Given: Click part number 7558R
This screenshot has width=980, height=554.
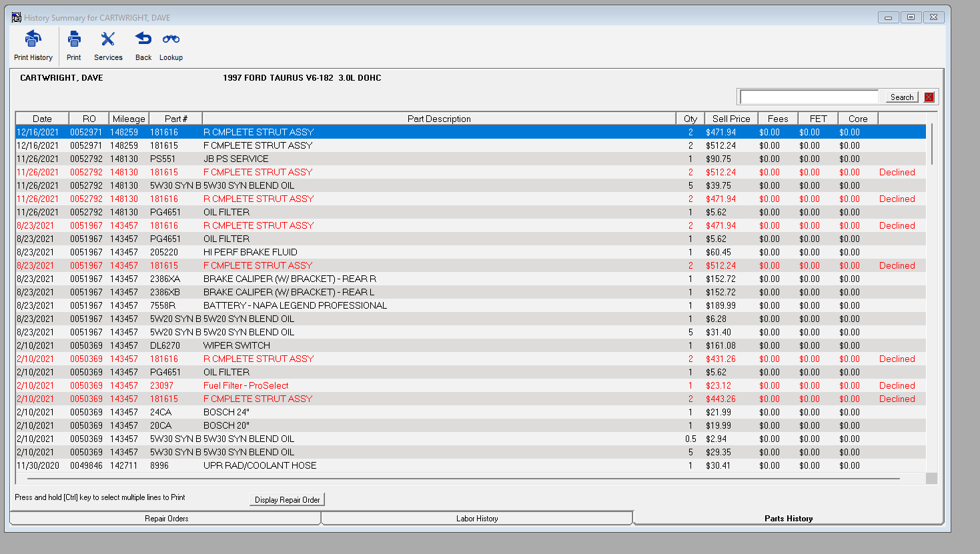Looking at the screenshot, I should 163,305.
